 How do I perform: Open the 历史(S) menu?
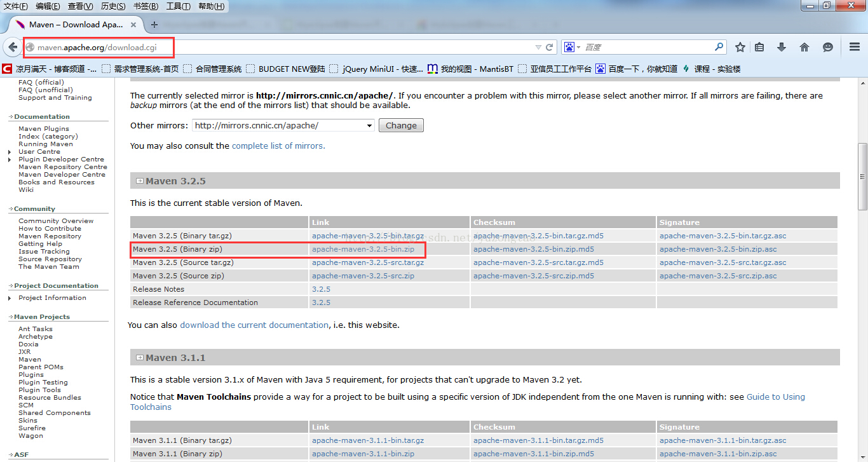[113, 6]
